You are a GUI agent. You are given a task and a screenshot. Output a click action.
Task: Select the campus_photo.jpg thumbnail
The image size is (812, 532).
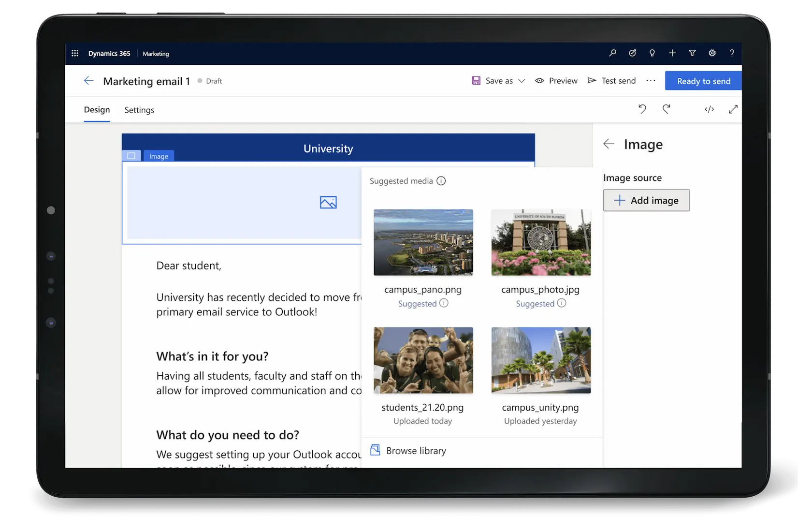pyautogui.click(x=541, y=242)
